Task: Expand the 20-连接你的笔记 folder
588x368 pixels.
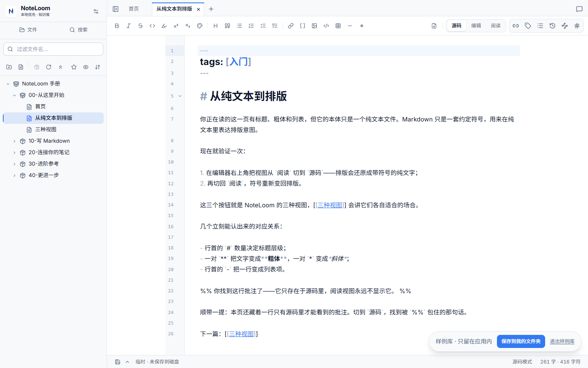Action: [14, 153]
